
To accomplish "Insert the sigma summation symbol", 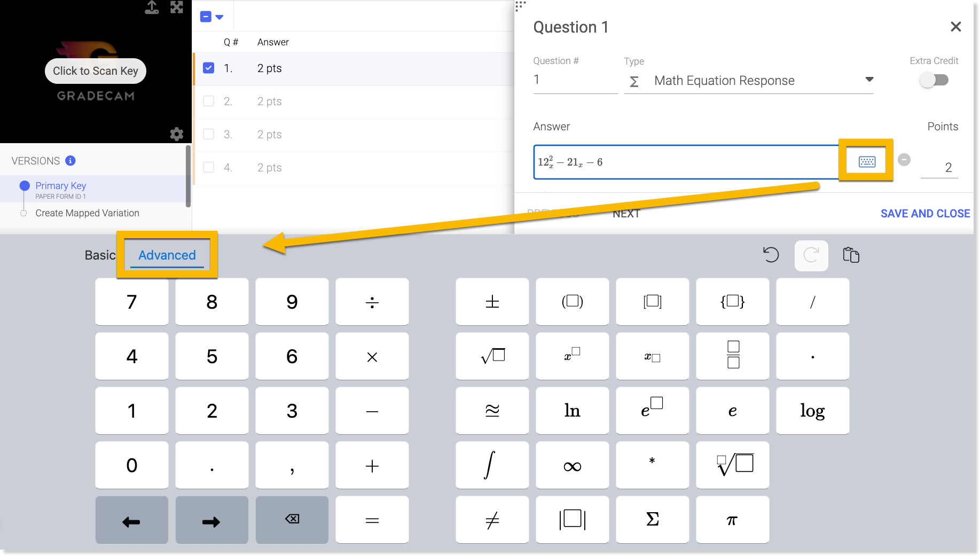I will (652, 520).
